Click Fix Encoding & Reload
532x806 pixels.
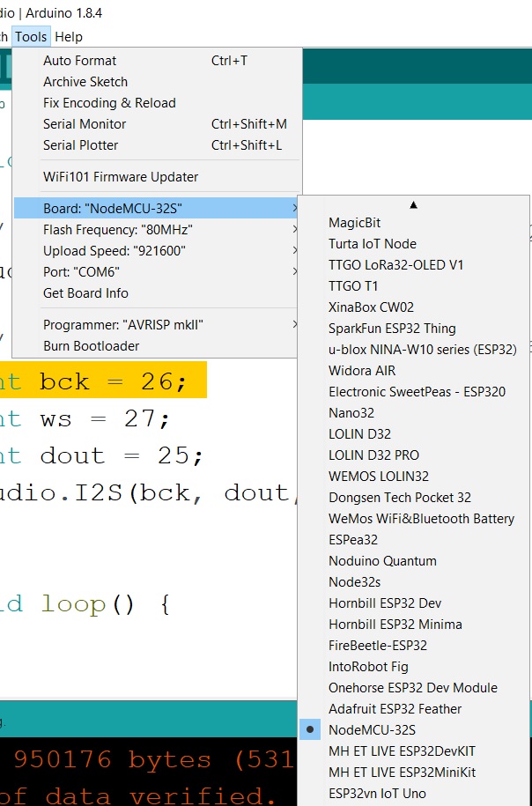[156, 103]
